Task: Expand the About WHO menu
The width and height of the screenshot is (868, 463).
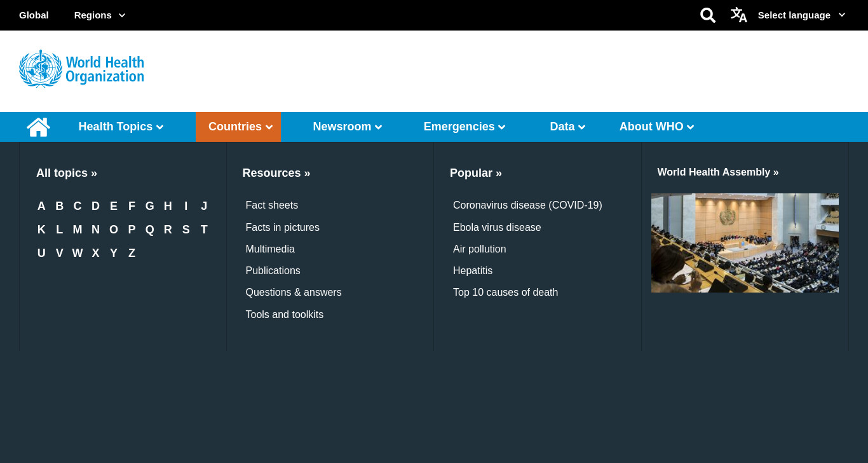Action: (656, 127)
